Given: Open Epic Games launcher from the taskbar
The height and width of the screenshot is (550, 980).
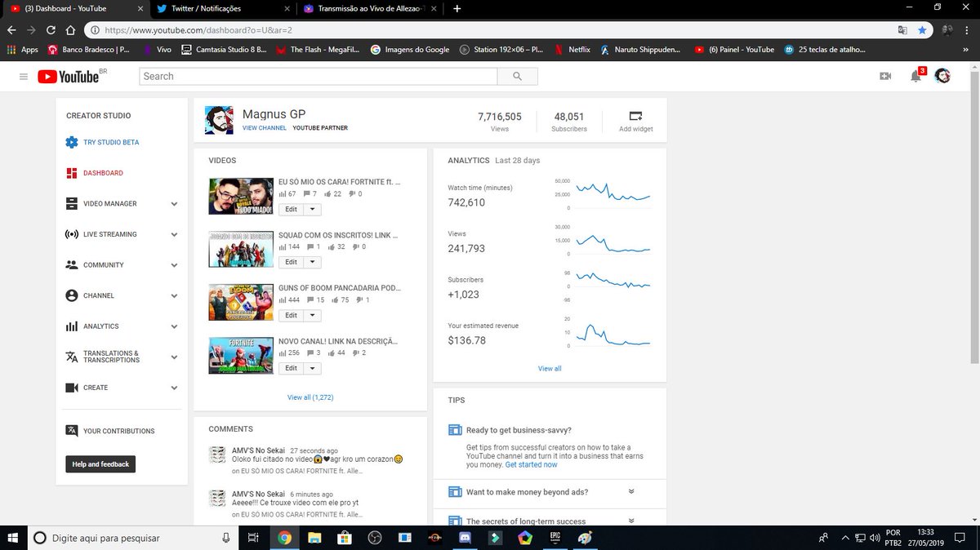Looking at the screenshot, I should tap(555, 538).
